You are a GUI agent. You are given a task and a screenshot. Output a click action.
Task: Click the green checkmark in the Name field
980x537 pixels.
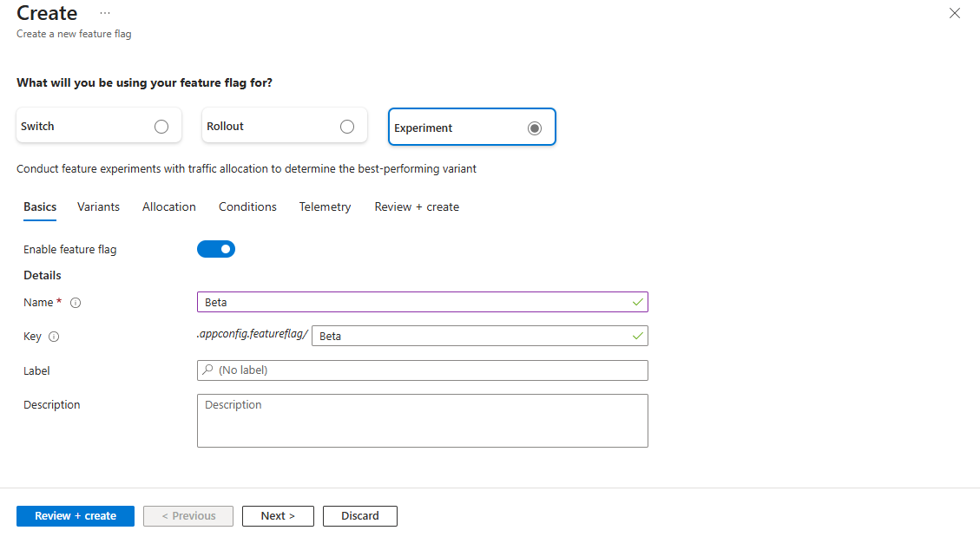coord(637,302)
